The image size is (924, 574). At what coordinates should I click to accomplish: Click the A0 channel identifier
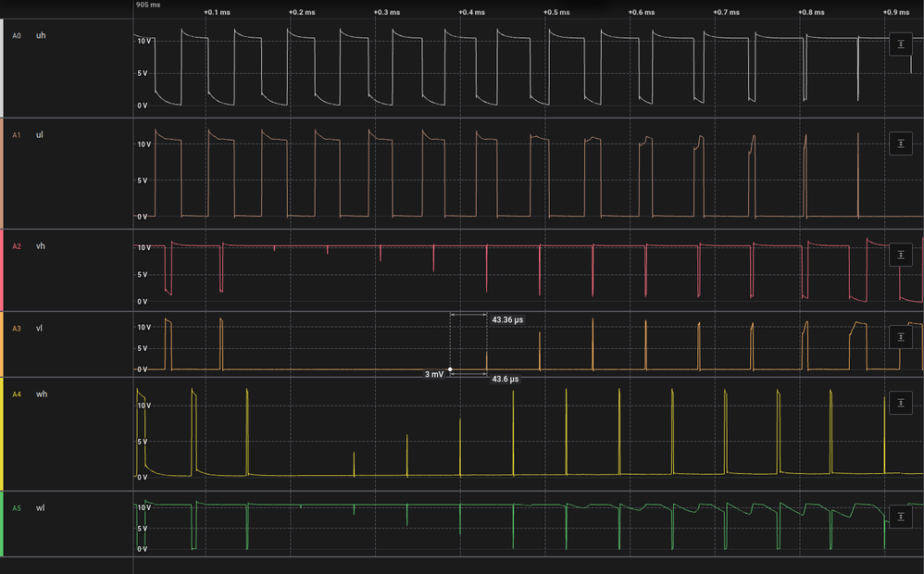tap(17, 36)
